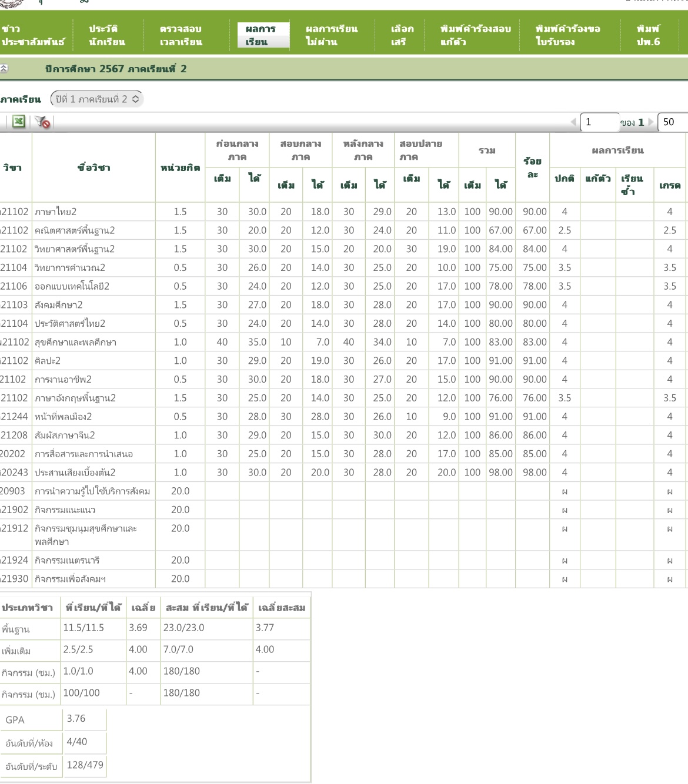Select the วิทยาศาสตร์พื้นฐาน2 subject row
This screenshot has width=688, height=784.
tap(343, 249)
